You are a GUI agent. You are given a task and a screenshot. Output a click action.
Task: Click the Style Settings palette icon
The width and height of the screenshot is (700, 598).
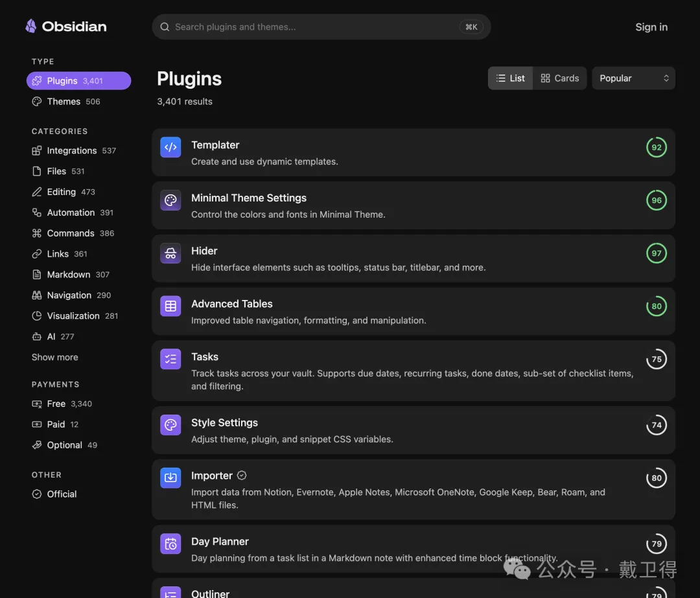pyautogui.click(x=170, y=425)
